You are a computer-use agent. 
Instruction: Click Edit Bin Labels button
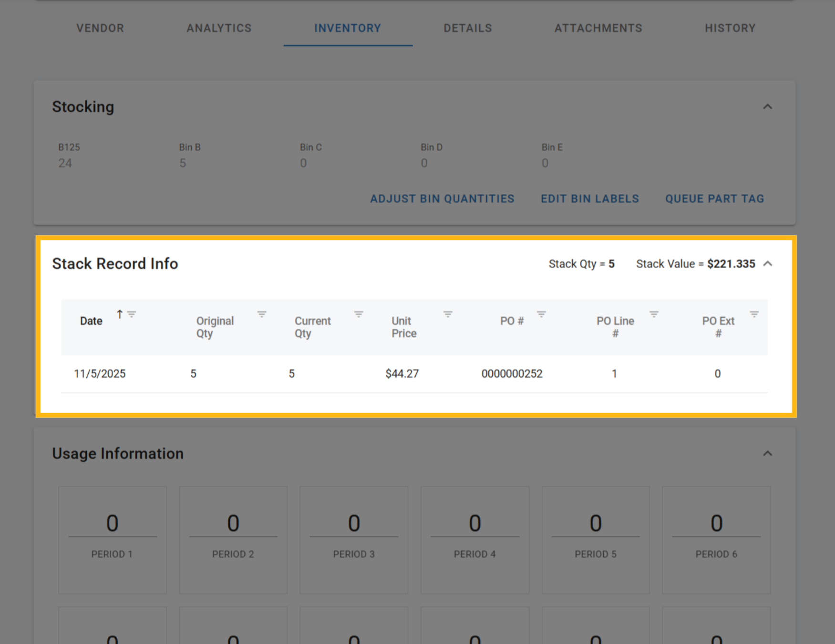[x=589, y=199]
